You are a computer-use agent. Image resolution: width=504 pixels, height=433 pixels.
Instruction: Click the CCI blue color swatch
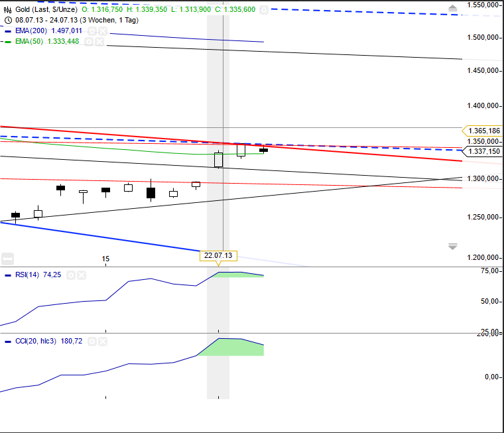(x=8, y=341)
